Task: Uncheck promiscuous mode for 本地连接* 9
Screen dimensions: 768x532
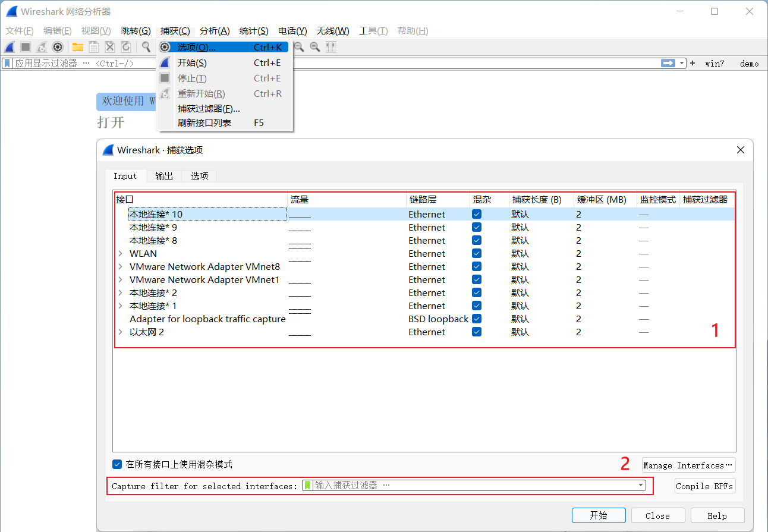Action: pos(477,227)
